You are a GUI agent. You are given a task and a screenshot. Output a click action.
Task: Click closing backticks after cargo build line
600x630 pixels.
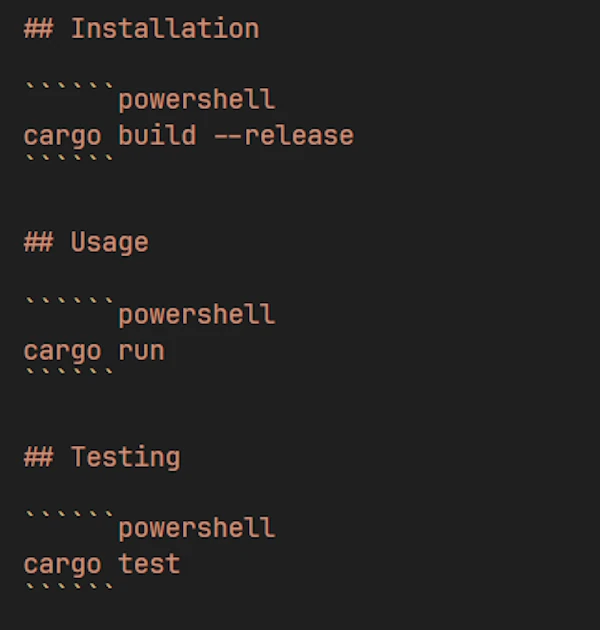tap(69, 159)
